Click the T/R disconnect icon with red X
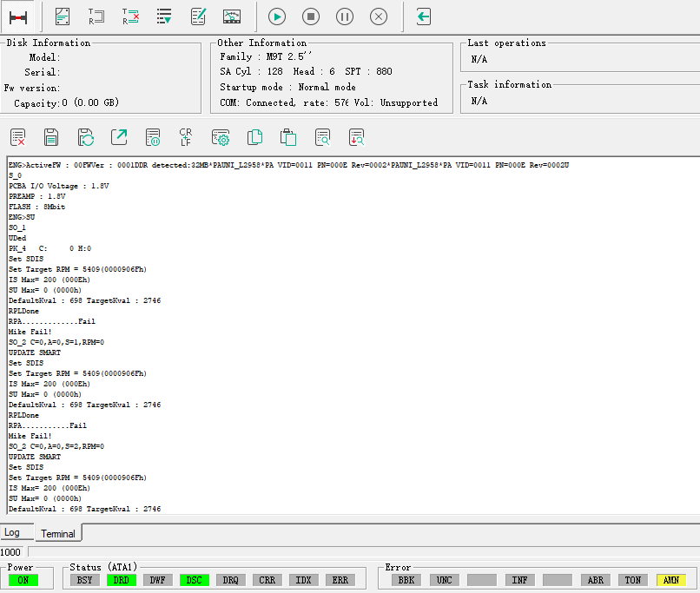 pos(130,17)
